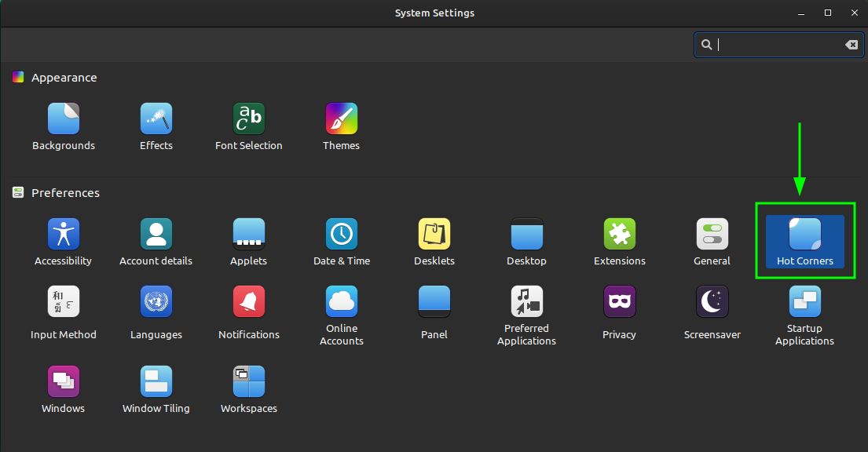Open the Privacy settings
Screen dimensions: 868x452
click(x=619, y=312)
